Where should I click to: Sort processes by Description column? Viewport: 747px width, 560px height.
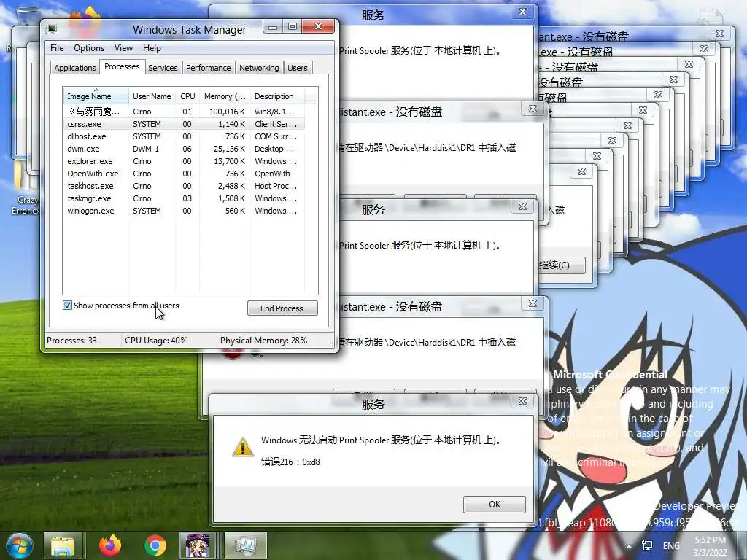[277, 96]
